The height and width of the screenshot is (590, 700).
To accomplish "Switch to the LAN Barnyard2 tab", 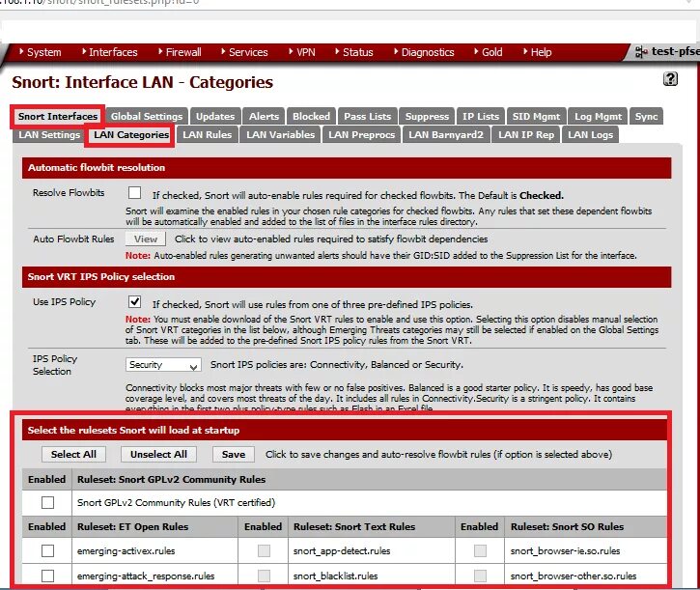I will pyautogui.click(x=446, y=135).
